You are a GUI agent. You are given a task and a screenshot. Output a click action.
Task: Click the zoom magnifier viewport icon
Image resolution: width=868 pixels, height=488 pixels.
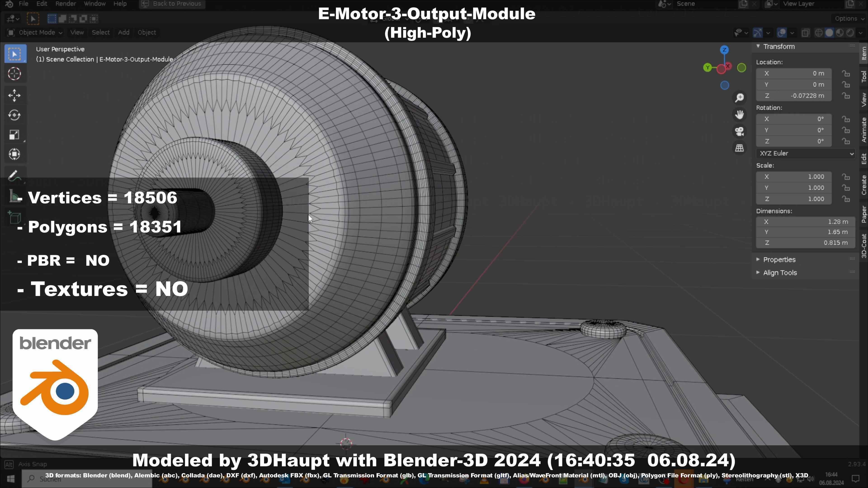740,98
